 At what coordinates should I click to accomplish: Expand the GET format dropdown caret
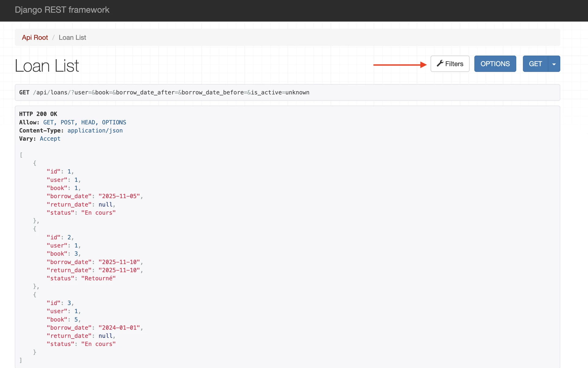point(554,64)
